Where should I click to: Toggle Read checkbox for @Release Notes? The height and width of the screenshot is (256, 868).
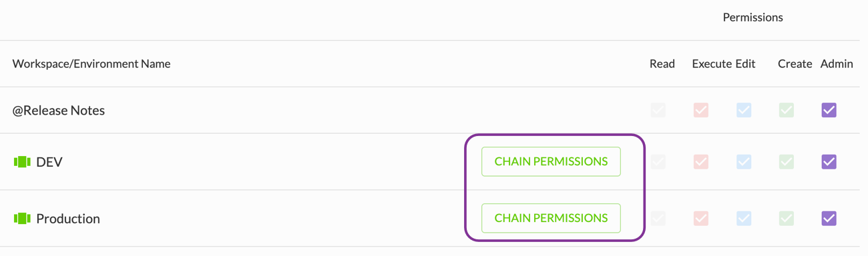[x=658, y=110]
